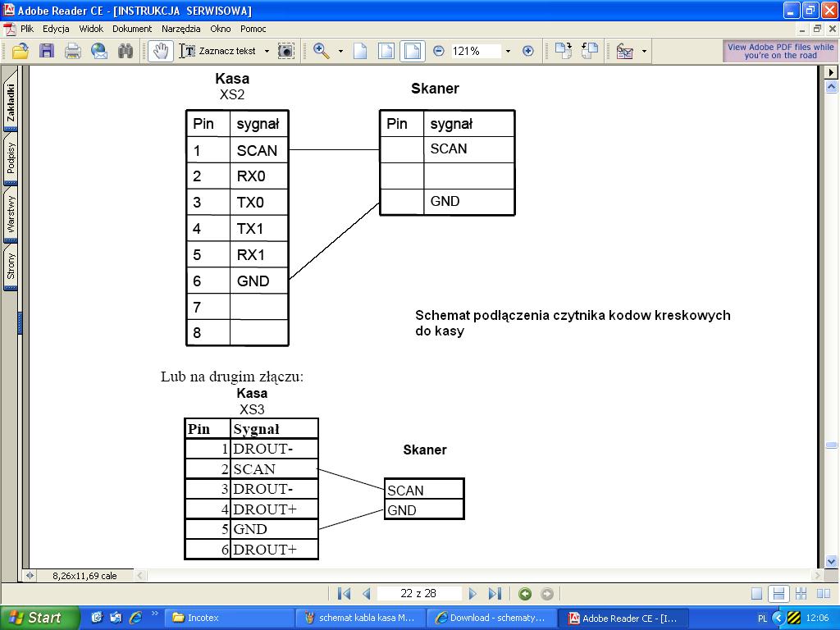This screenshot has width=840, height=630.
Task: Click the zoom out minus button
Action: pos(439,51)
